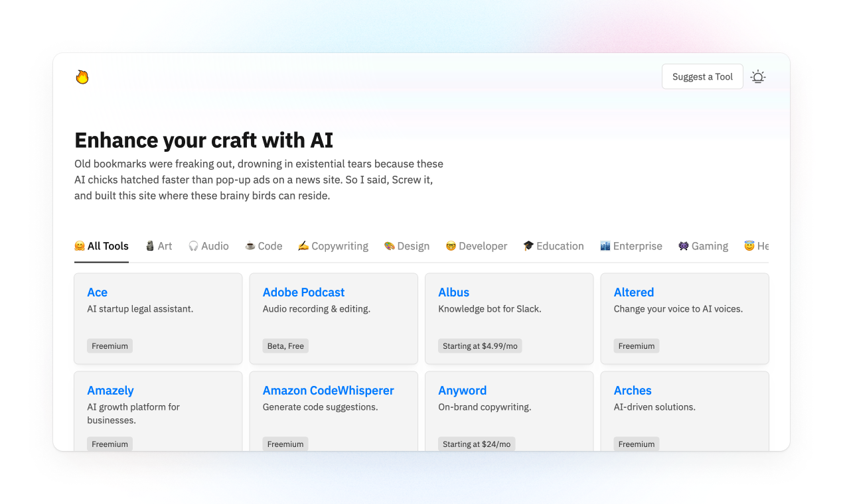Click the Freemium tag on Arches card
The image size is (843, 504).
click(x=637, y=444)
